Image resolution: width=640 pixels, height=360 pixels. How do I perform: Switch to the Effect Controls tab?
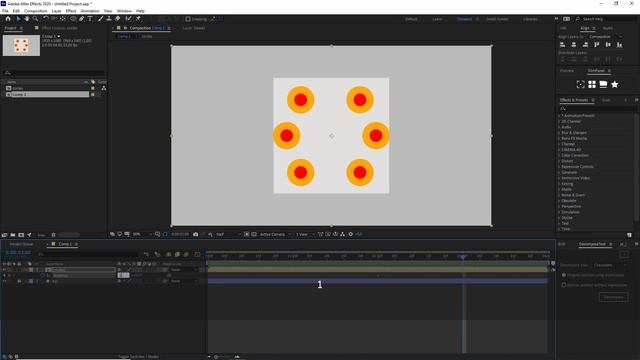(60, 28)
